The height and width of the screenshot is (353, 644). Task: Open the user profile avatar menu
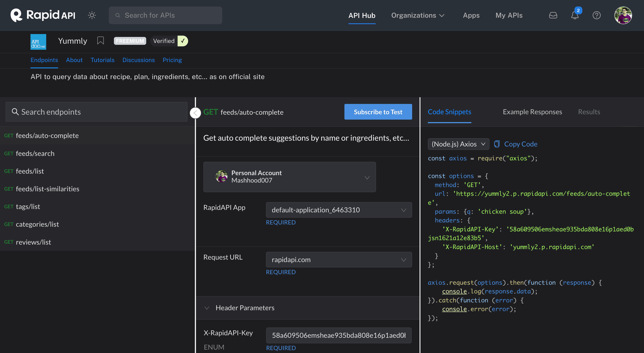click(623, 15)
